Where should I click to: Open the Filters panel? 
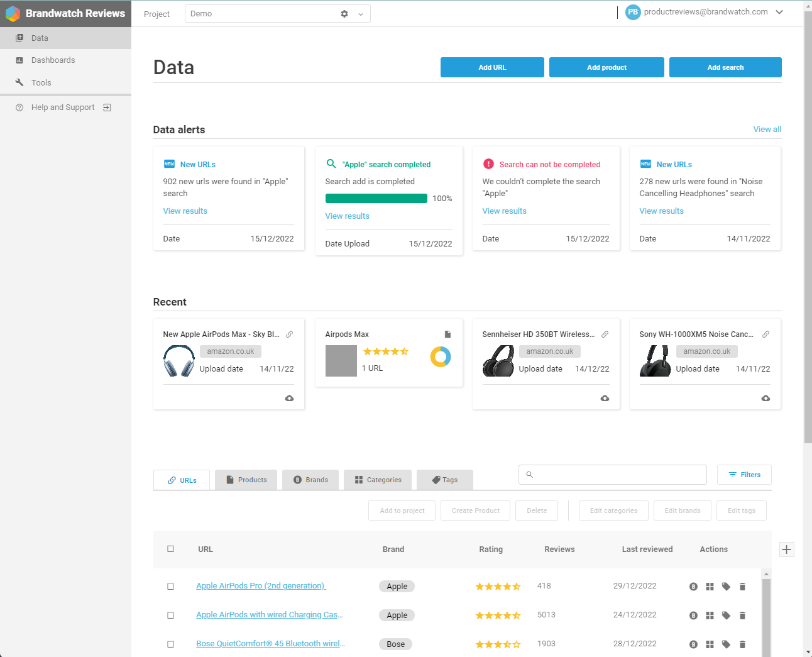click(744, 475)
